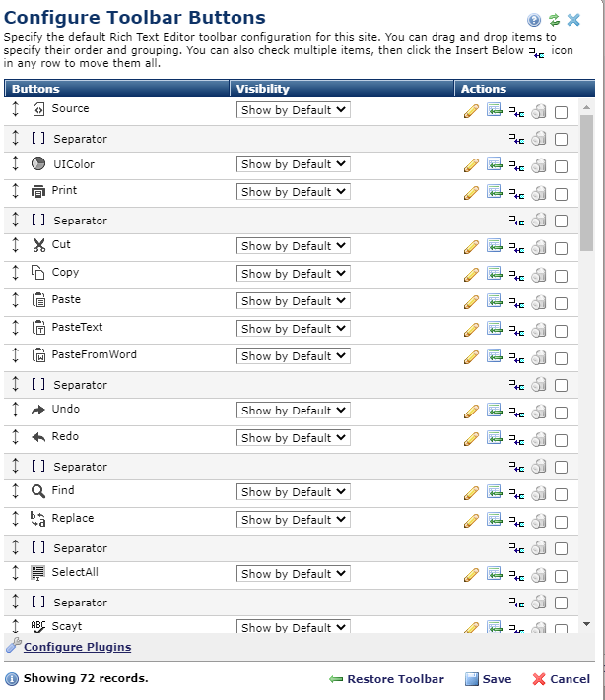605x700 pixels.
Task: Click Insert Below icon in Cut row
Action: [x=517, y=247]
